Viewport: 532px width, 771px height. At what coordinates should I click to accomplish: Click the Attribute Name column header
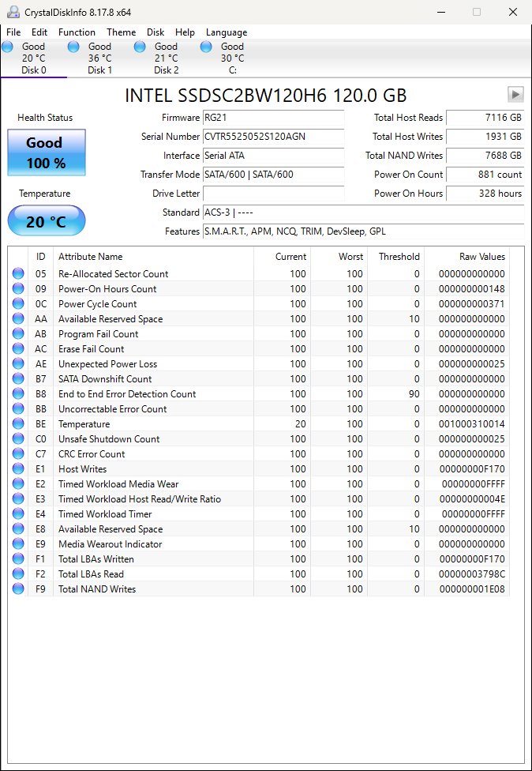tap(153, 257)
